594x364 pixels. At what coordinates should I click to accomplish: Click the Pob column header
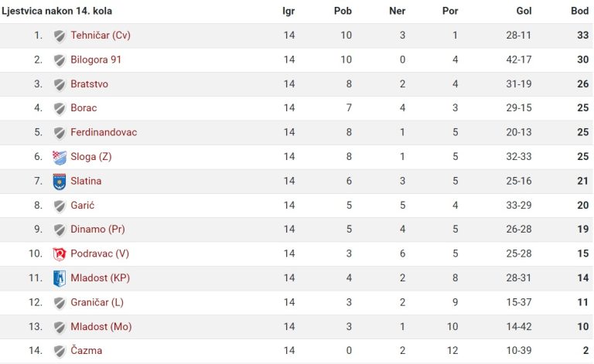coord(343,11)
